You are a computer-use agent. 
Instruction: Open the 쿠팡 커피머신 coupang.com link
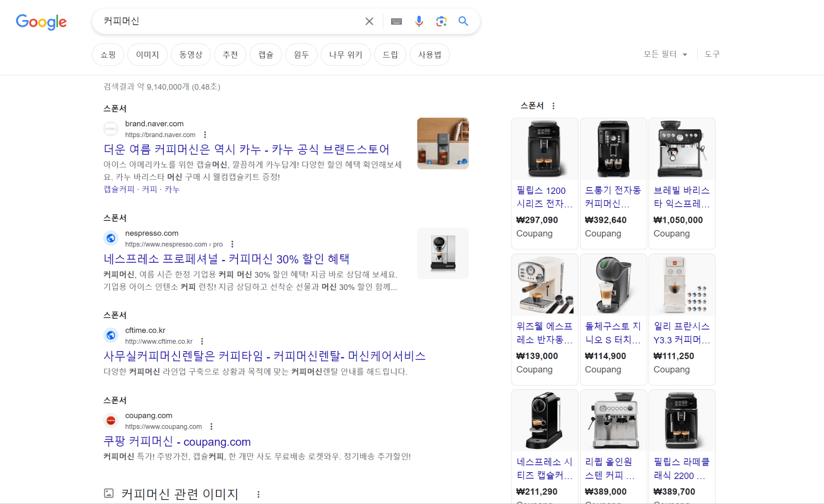[x=177, y=442]
